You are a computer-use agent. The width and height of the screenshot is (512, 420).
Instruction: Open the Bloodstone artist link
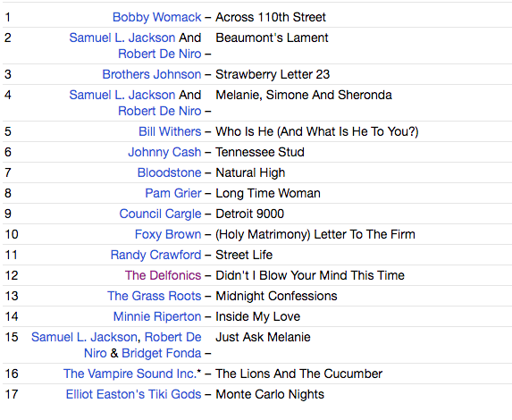[x=169, y=172]
